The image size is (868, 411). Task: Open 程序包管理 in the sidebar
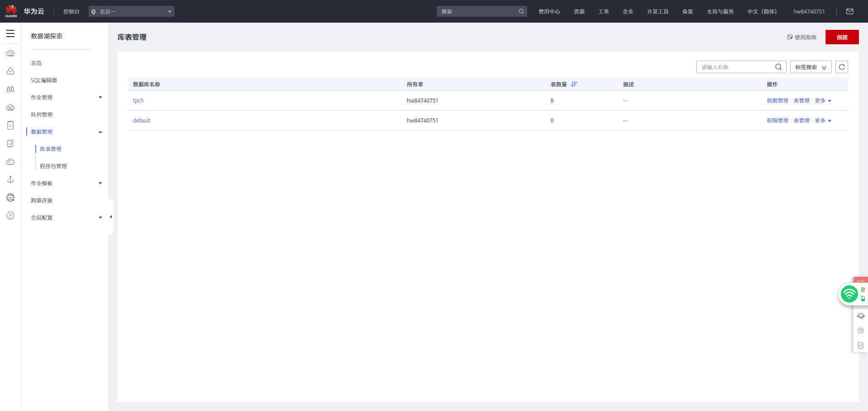point(53,166)
